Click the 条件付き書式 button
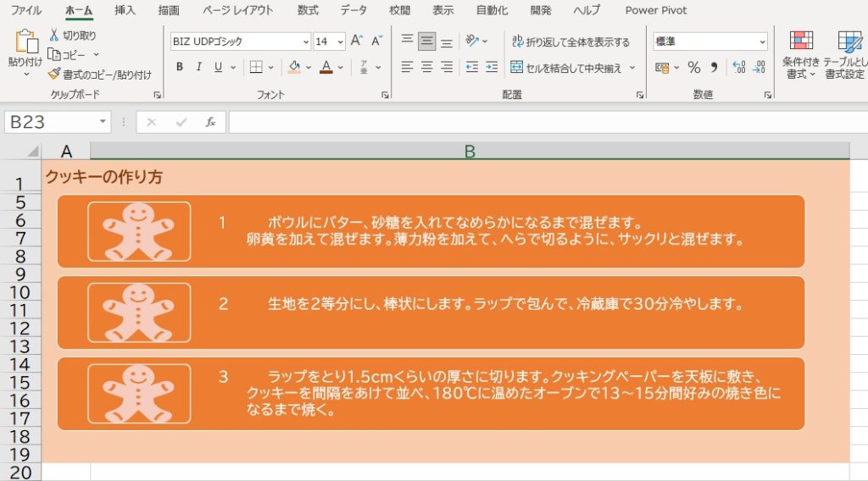 coord(800,55)
